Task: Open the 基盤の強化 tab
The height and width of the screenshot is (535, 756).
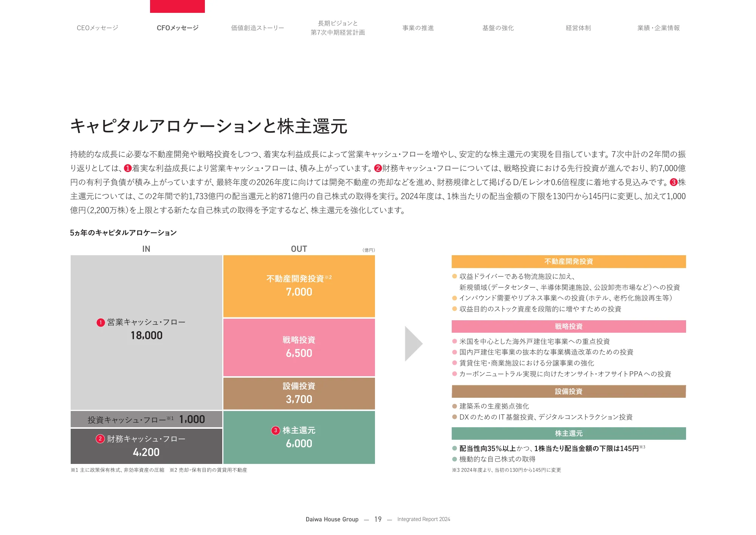Action: pyautogui.click(x=498, y=28)
